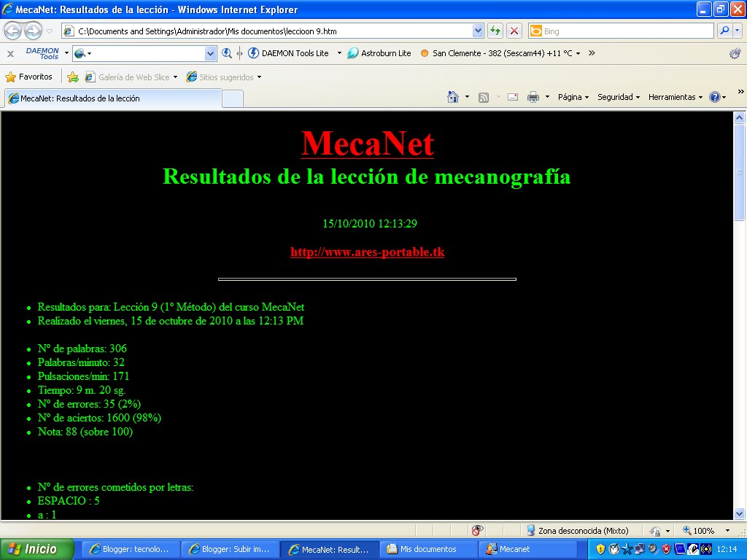Screen dimensions: 747x560
Task: Click the RSS feeds icon
Action: [x=484, y=98]
